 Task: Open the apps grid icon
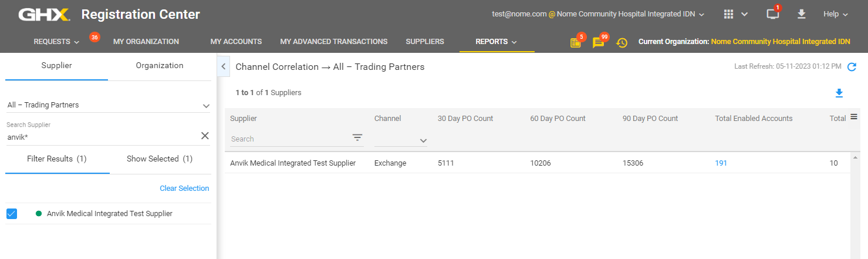coord(729,14)
